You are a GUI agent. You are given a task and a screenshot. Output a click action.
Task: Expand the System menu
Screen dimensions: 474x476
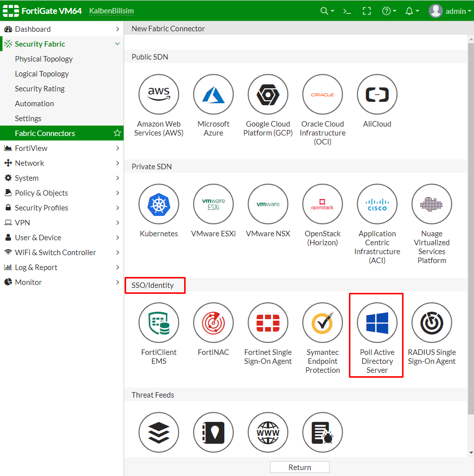[x=62, y=178]
